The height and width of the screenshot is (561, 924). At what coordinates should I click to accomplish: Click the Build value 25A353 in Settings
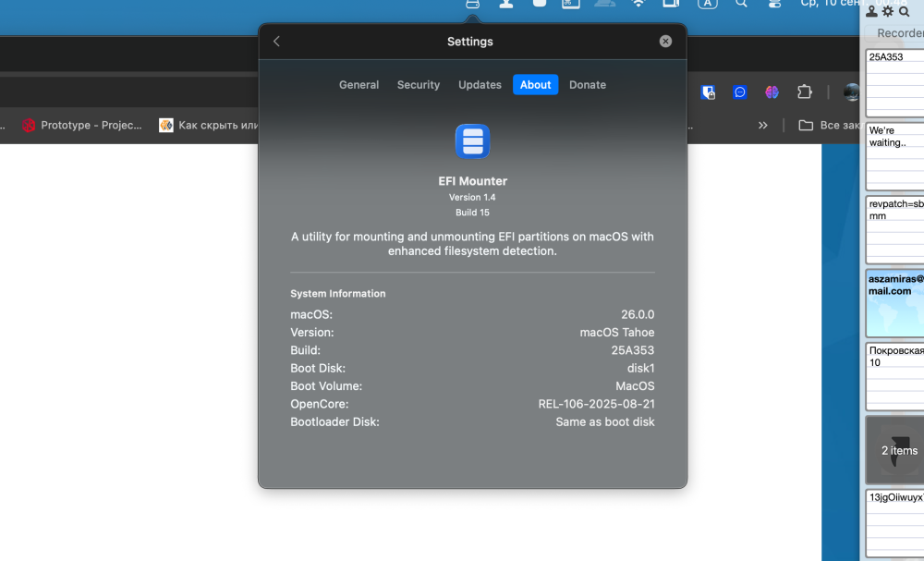[x=632, y=350]
